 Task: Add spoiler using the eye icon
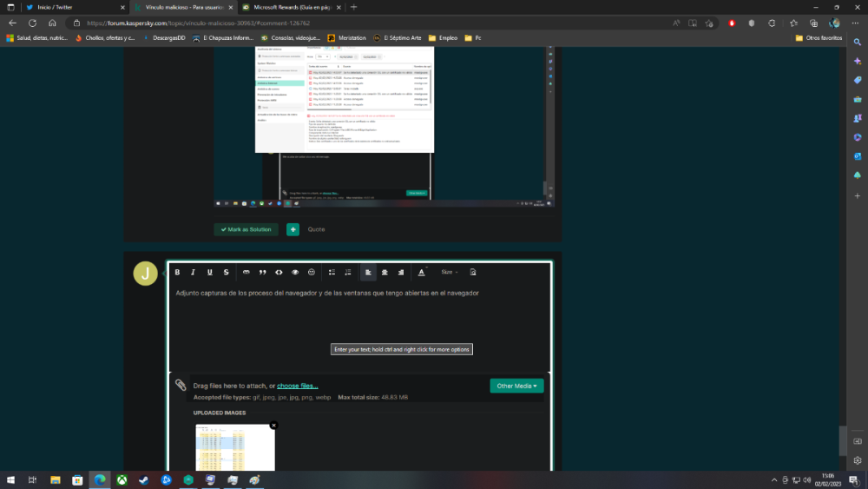(x=295, y=272)
